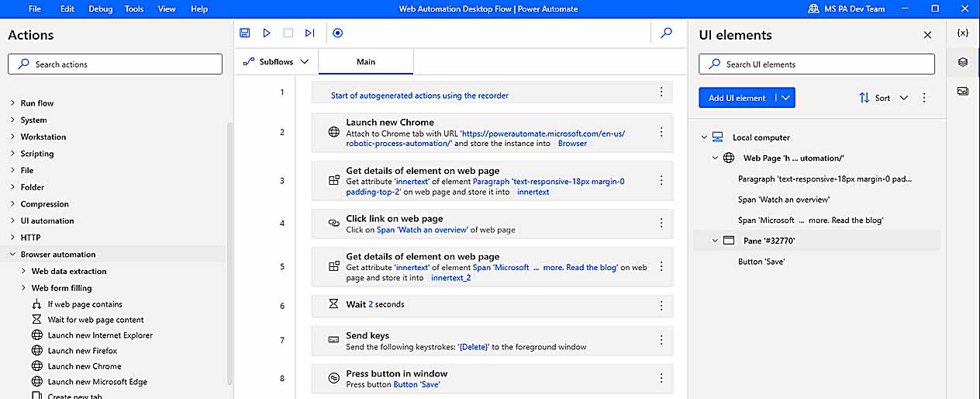Open more options for Launch new Chrome step
Image resolution: width=980 pixels, height=399 pixels.
(661, 132)
